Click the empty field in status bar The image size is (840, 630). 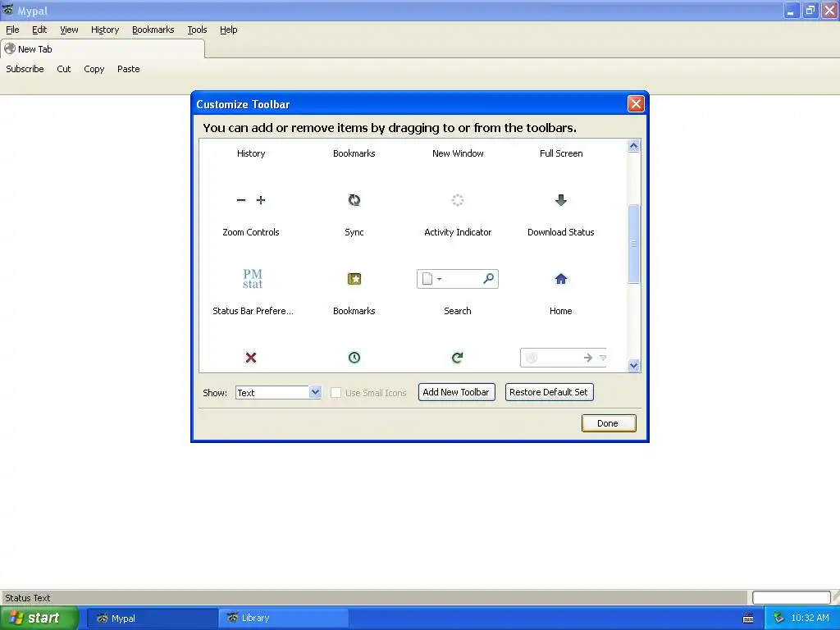792,597
